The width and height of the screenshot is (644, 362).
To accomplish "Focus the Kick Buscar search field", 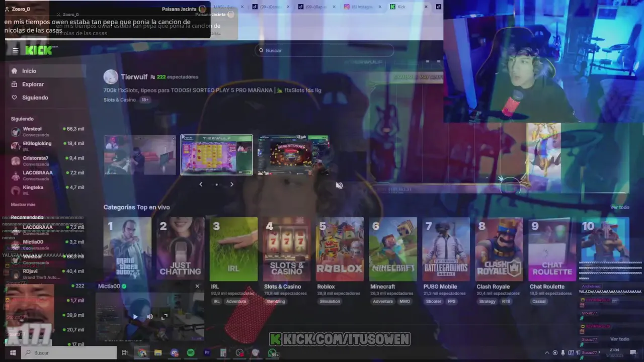I will 325,50.
